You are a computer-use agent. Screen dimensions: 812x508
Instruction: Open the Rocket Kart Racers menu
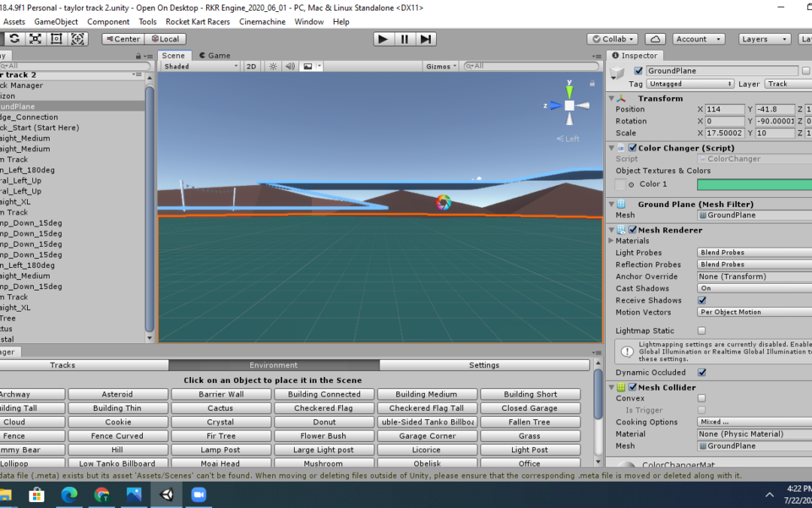[198, 22]
